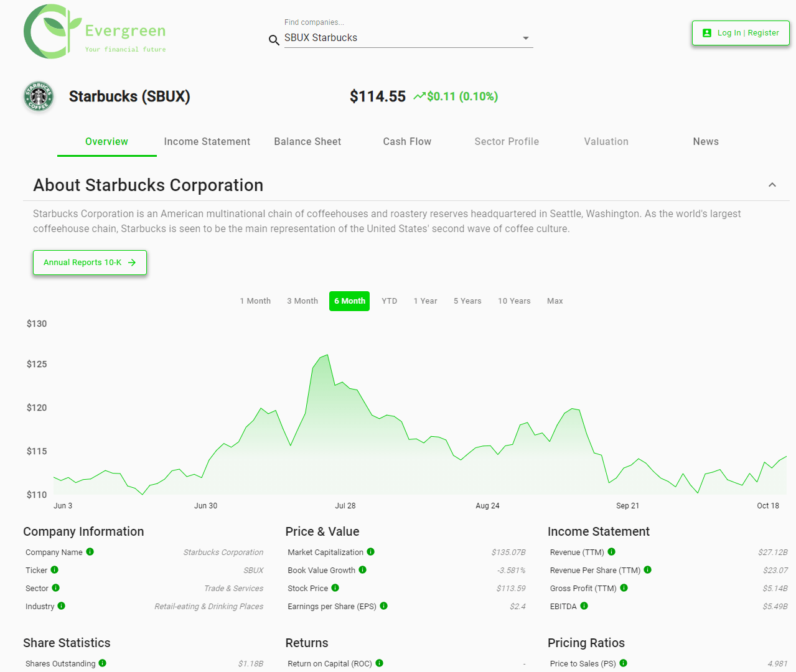This screenshot has width=796, height=672.
Task: Click the info icon beside Book Value Growth
Action: (363, 570)
